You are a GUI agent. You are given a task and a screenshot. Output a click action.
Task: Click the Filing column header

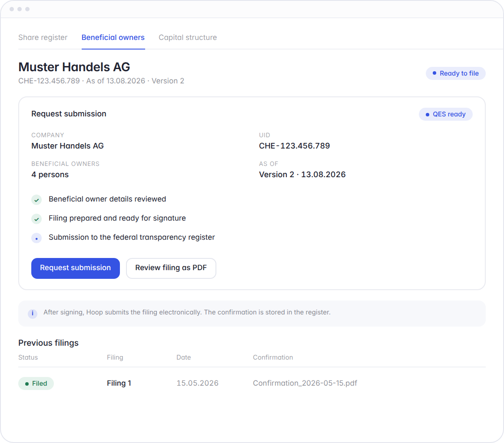pos(115,357)
